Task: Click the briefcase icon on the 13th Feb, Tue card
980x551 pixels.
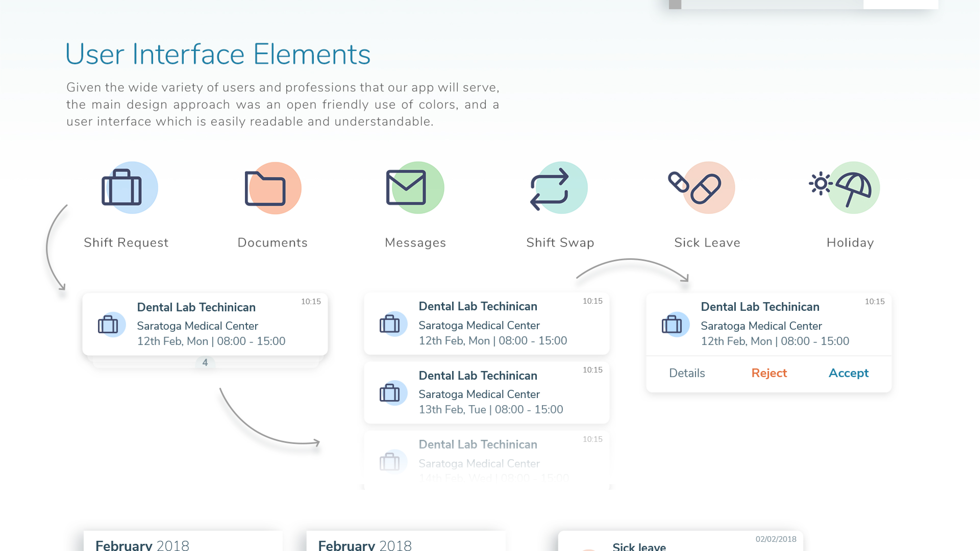Action: pos(393,393)
